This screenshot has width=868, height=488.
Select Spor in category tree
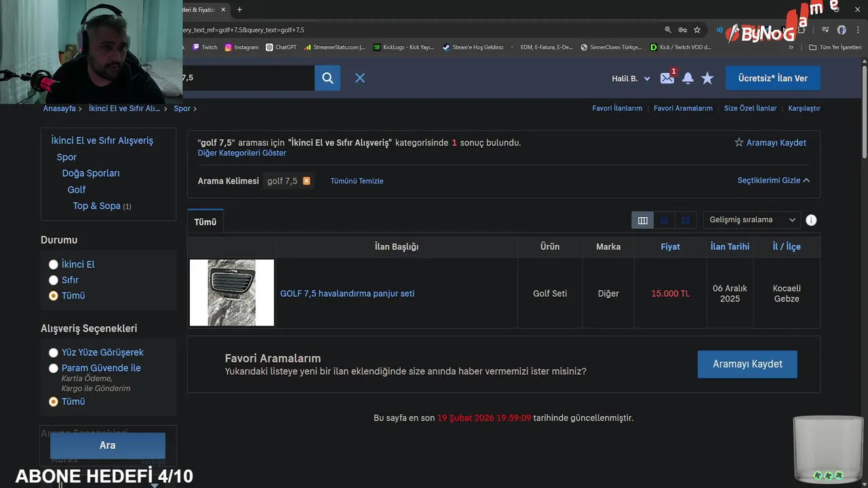66,157
